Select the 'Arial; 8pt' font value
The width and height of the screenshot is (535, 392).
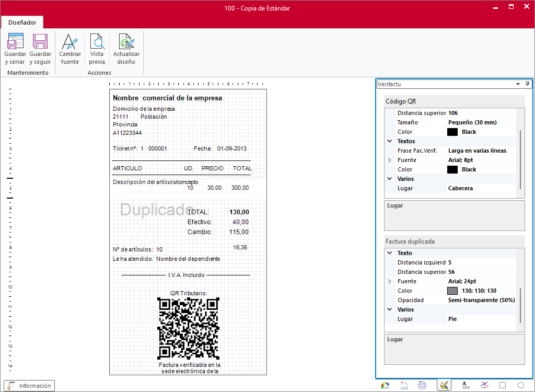[x=461, y=160]
